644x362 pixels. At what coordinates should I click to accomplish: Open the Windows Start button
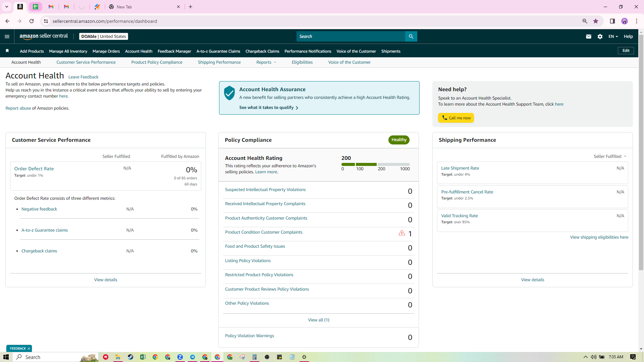click(x=6, y=357)
